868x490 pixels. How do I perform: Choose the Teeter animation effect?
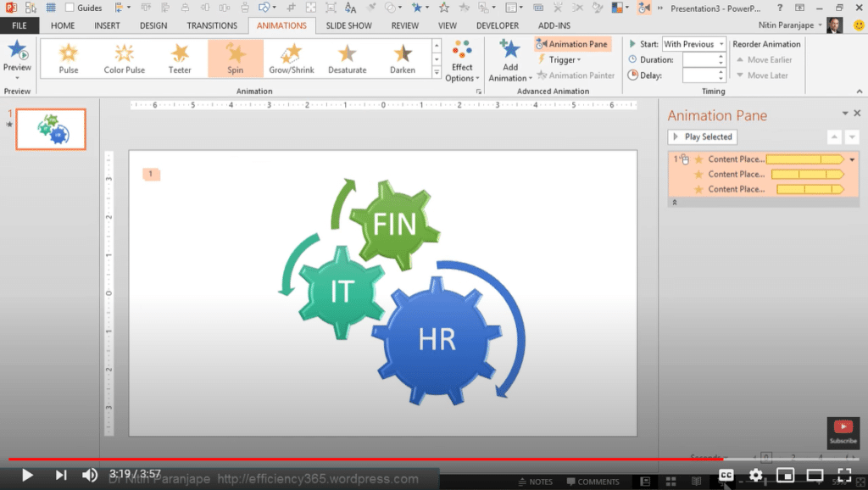click(x=179, y=58)
